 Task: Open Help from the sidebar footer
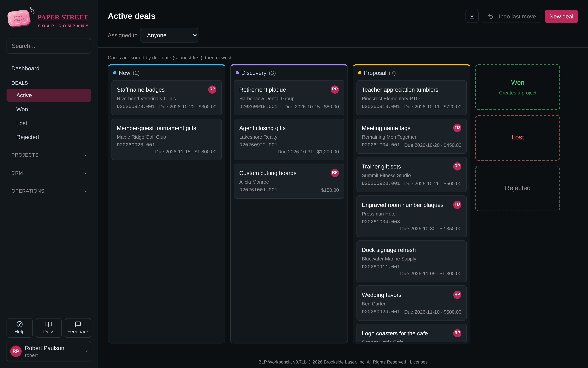tap(19, 328)
